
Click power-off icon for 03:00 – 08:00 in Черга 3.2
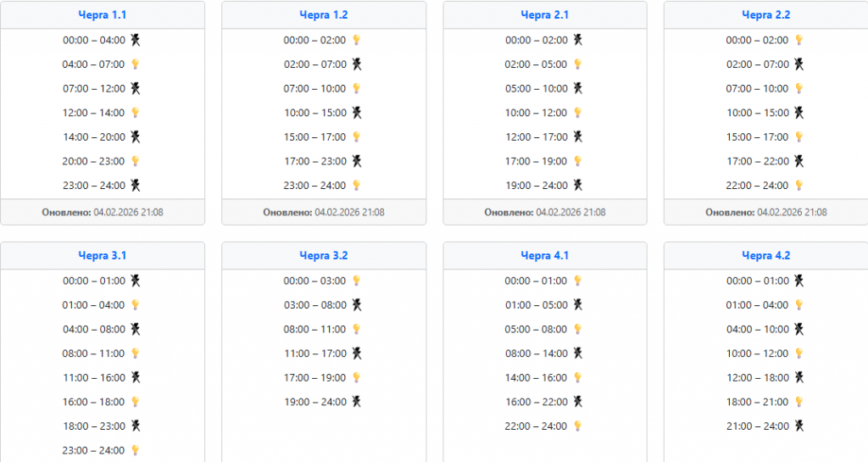click(357, 305)
